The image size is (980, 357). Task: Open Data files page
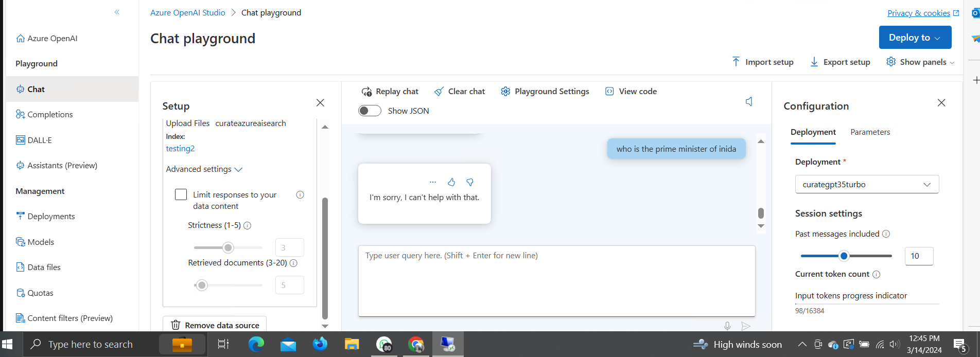[x=38, y=267]
